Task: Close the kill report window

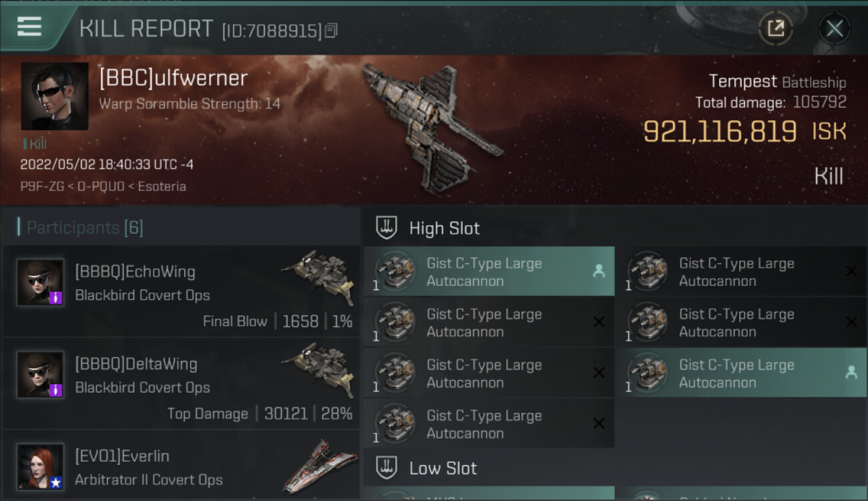Action: point(835,28)
